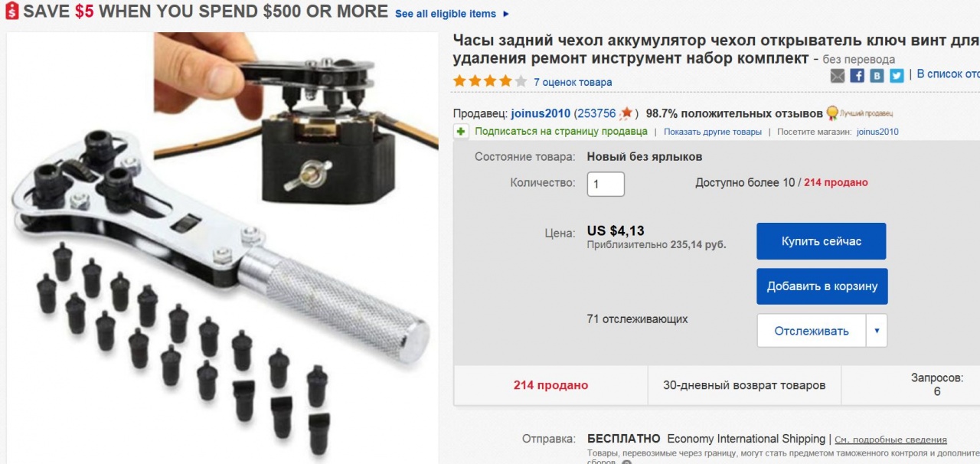The image size is (980, 464).
Task: Click the yellow star rating
Action: point(490,81)
